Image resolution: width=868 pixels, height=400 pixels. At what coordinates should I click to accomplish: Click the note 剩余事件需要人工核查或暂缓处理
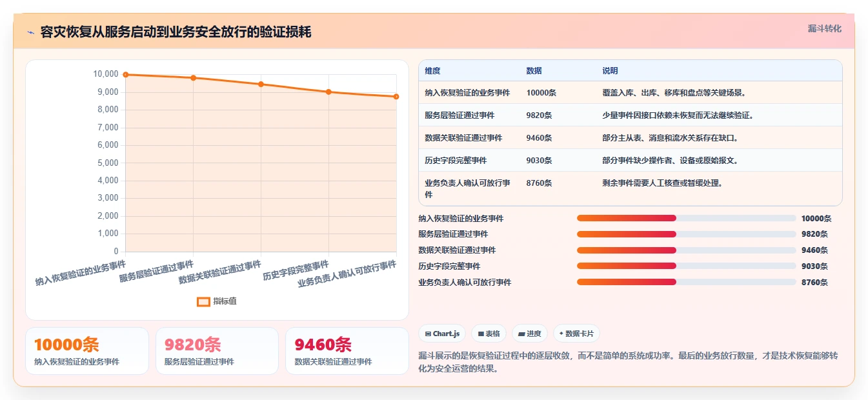[x=662, y=183]
